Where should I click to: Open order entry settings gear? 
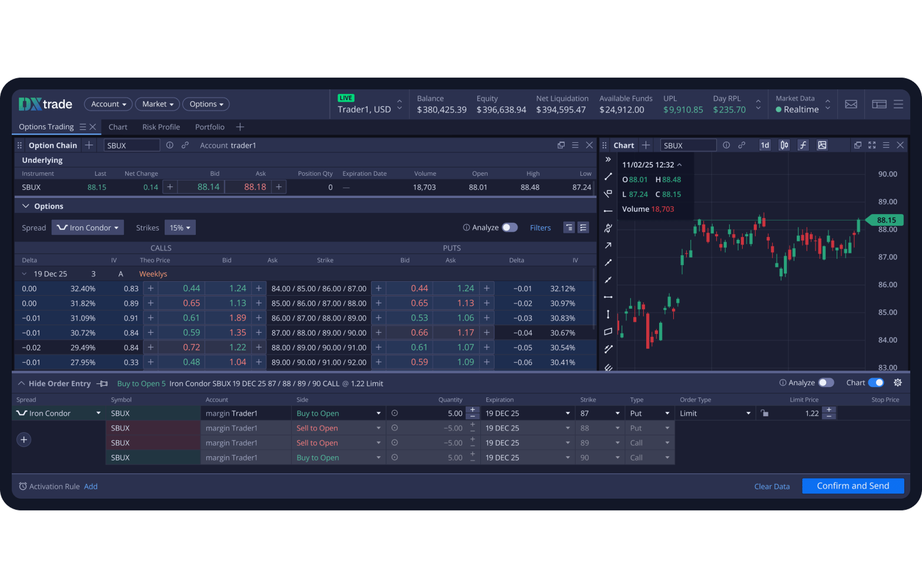tap(898, 383)
